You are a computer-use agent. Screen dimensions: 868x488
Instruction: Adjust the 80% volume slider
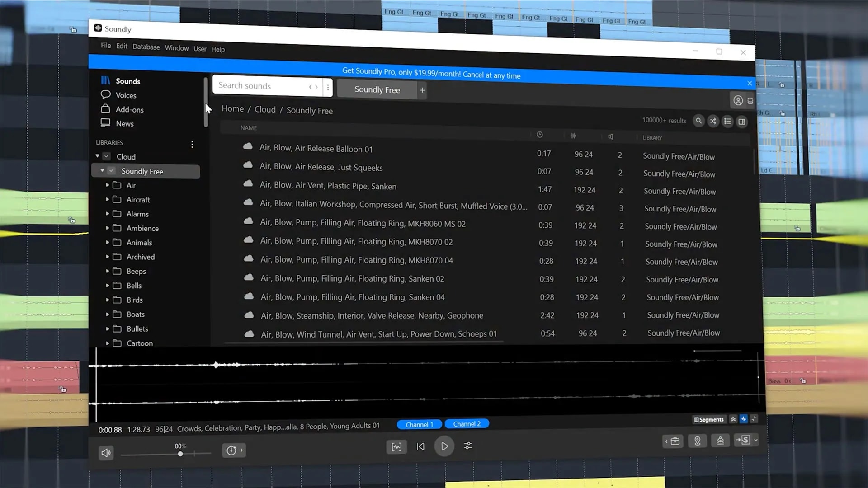180,454
